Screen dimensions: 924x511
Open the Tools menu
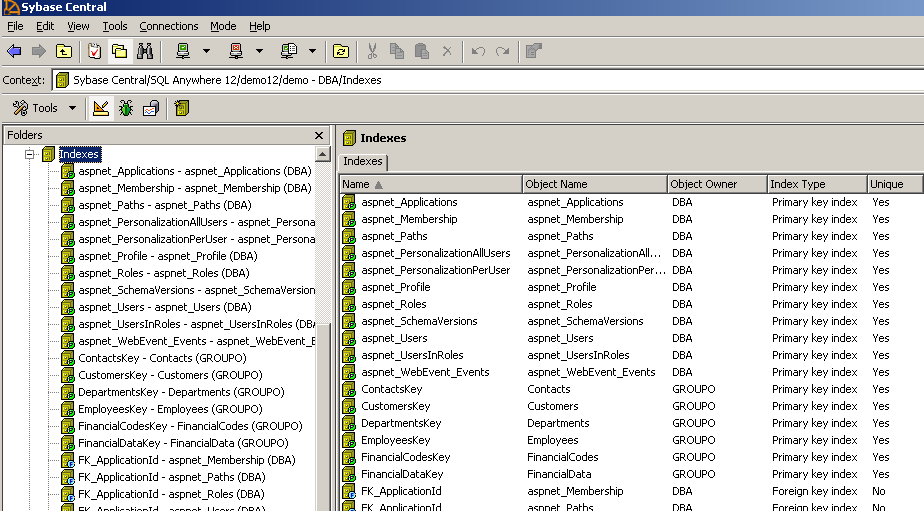114,26
